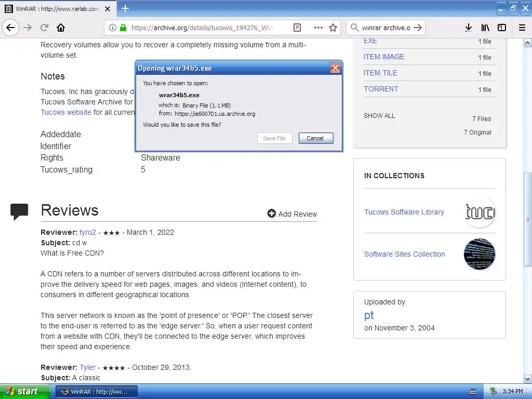Open the ITEM IMAGE download option

click(x=384, y=57)
